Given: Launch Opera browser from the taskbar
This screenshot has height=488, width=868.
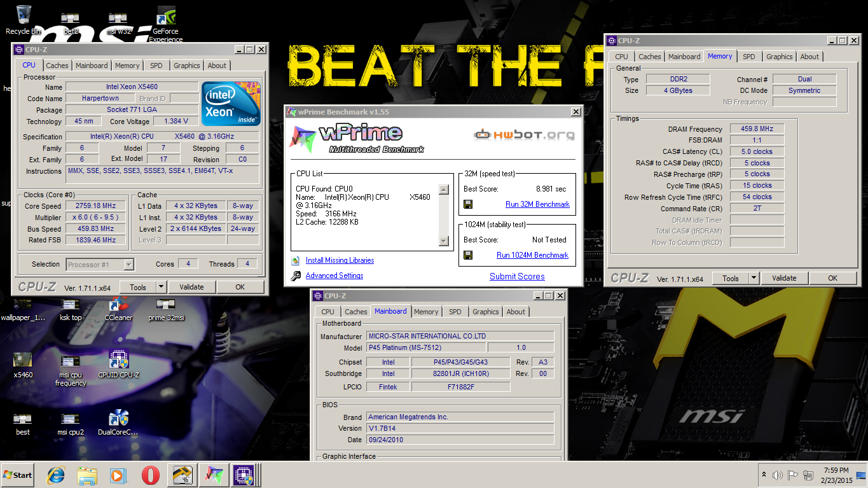Looking at the screenshot, I should click(x=150, y=475).
